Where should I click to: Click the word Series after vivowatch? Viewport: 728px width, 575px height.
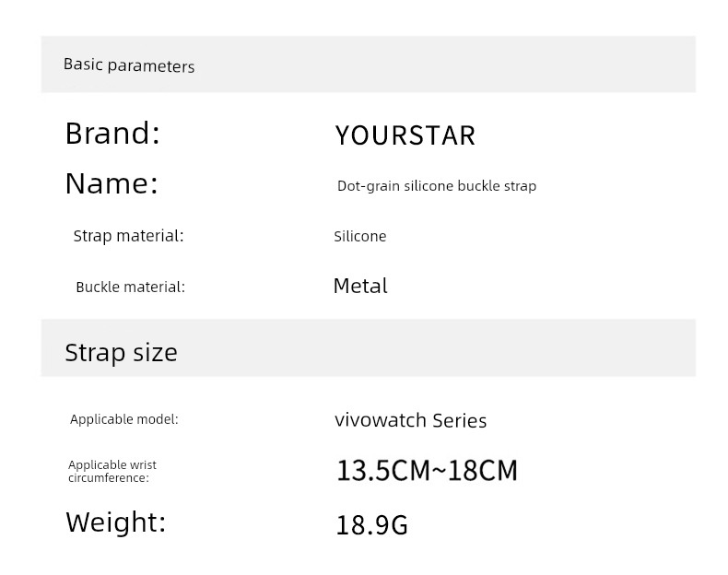(x=460, y=421)
